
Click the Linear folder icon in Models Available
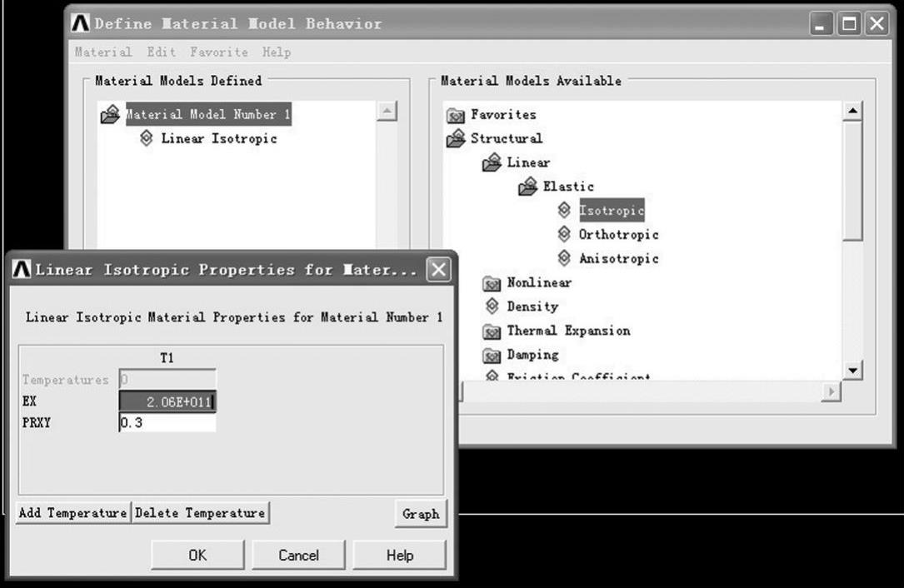492,162
